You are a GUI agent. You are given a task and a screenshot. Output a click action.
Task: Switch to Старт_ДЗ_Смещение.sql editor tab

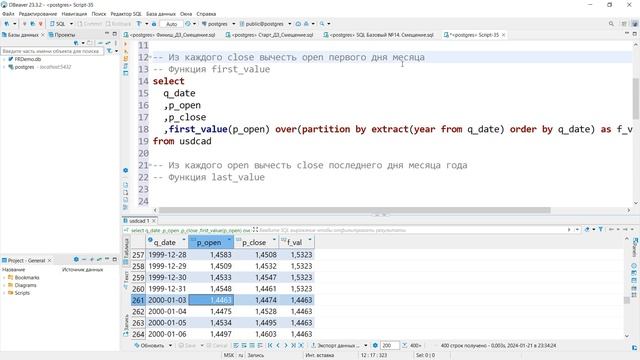pos(269,35)
